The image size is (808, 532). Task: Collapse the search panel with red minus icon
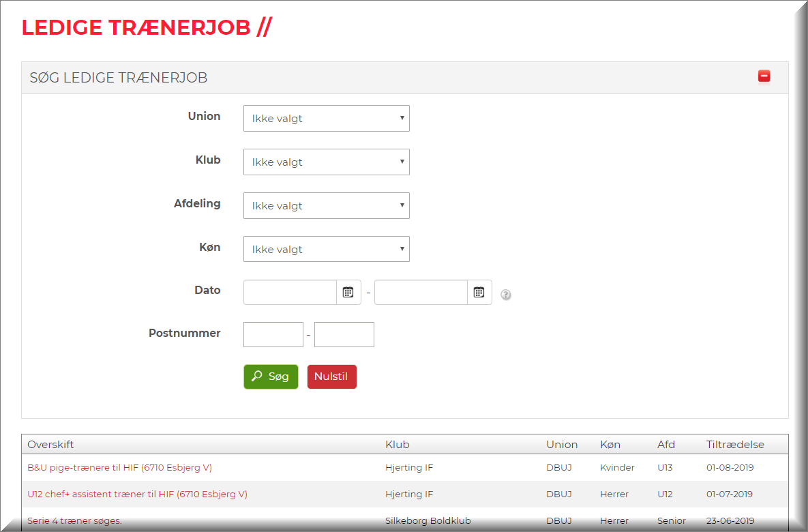click(764, 76)
